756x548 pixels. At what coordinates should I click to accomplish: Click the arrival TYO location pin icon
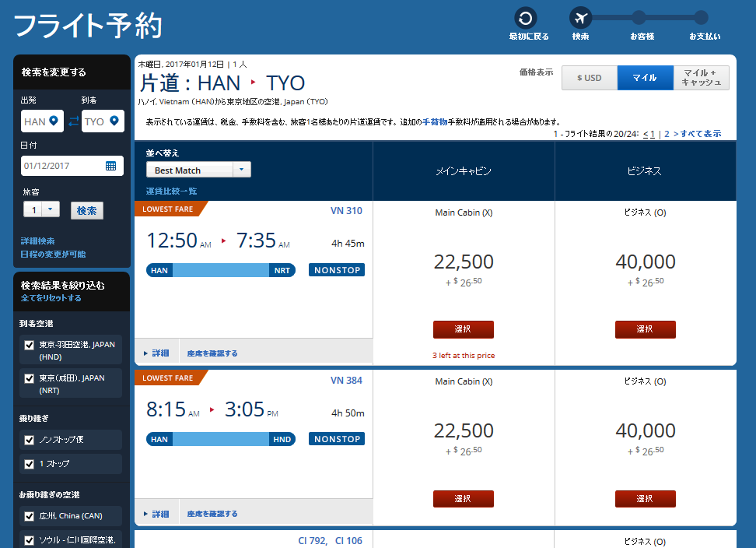(x=114, y=121)
